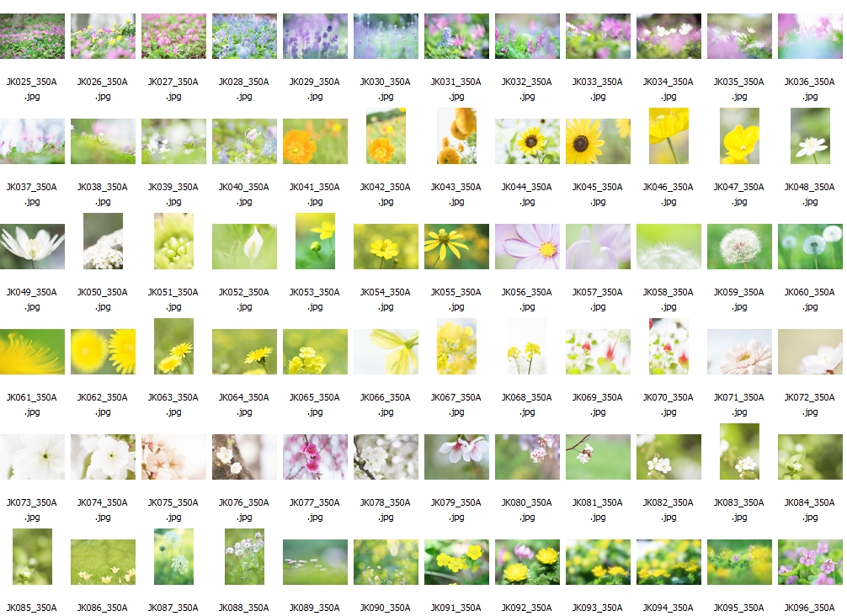Select the JK068_350A.jpg thumbnail
Image resolution: width=847 pixels, height=616 pixels.
(527, 347)
